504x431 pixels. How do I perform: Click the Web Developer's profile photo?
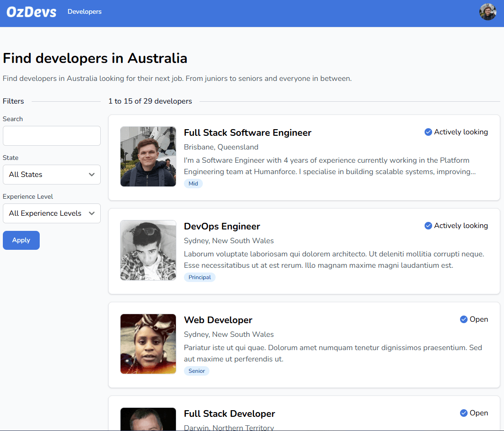(x=148, y=344)
